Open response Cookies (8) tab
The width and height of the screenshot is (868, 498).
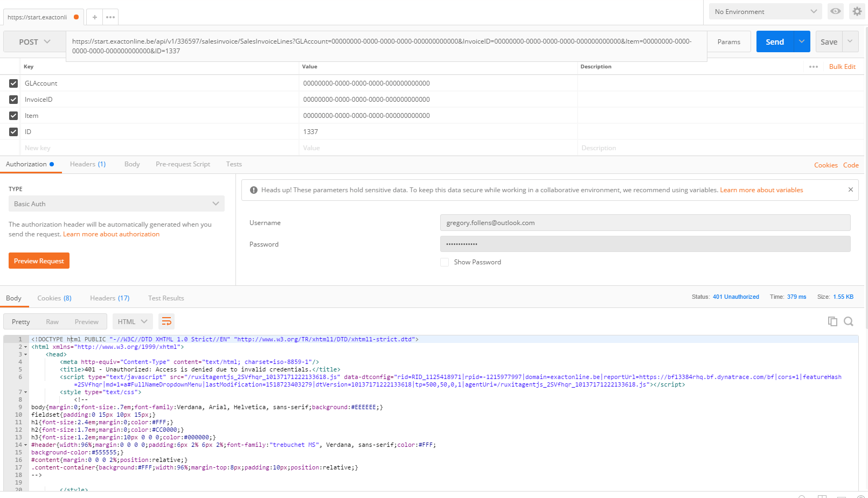[x=54, y=298]
